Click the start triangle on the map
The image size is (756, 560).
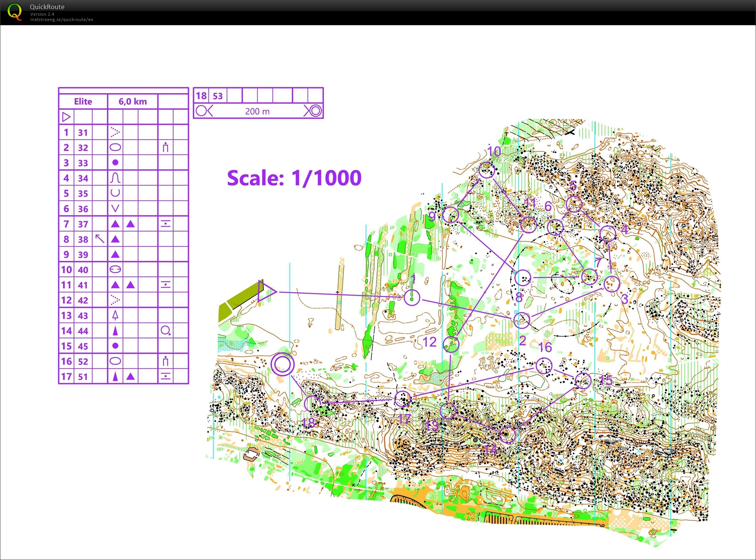(266, 291)
